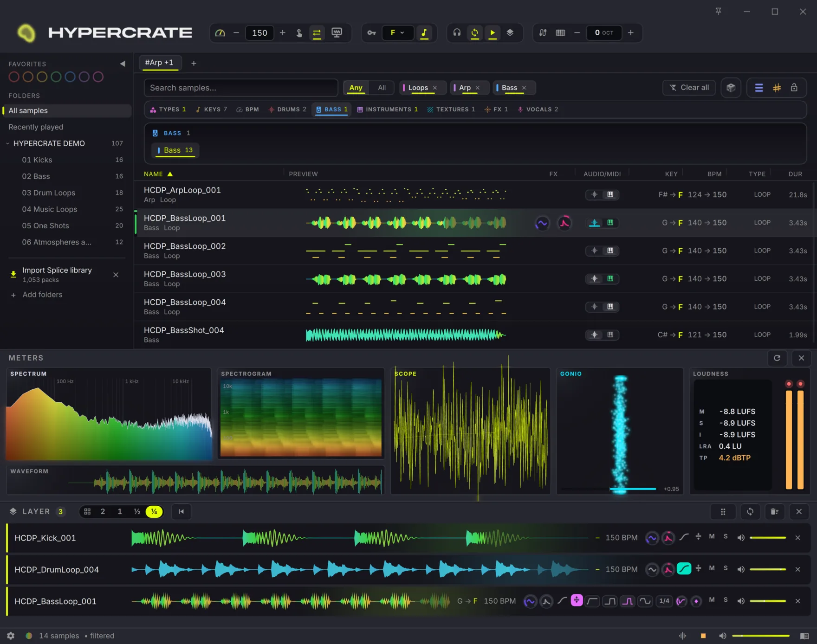Toggle the teal filter icon on DrumLoop layer
Image resolution: width=817 pixels, height=644 pixels.
[x=684, y=569]
